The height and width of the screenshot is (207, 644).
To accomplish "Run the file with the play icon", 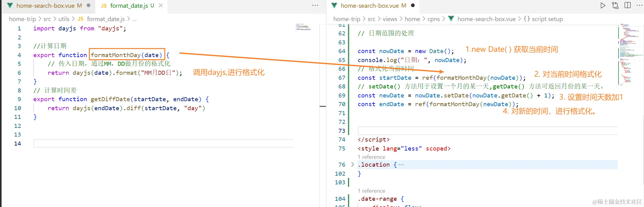I will pyautogui.click(x=603, y=6).
